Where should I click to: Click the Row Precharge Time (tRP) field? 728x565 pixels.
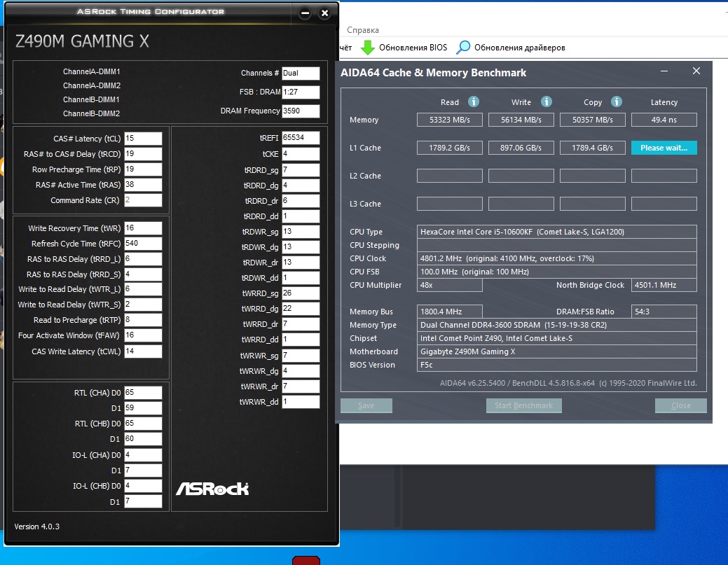[x=143, y=169]
